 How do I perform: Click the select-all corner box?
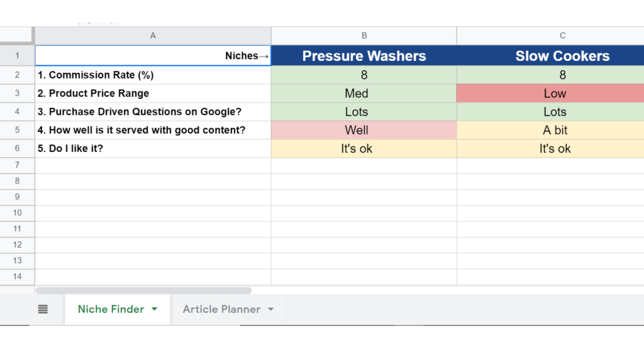point(17,36)
